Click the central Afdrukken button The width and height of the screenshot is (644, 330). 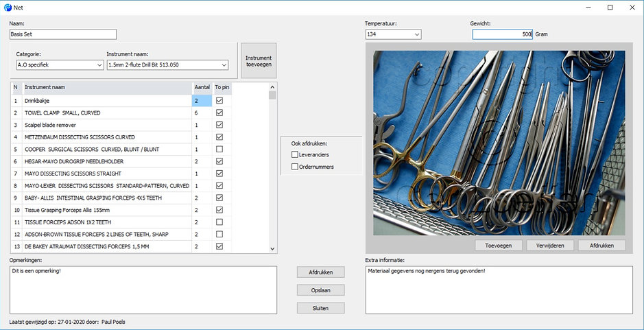(321, 272)
